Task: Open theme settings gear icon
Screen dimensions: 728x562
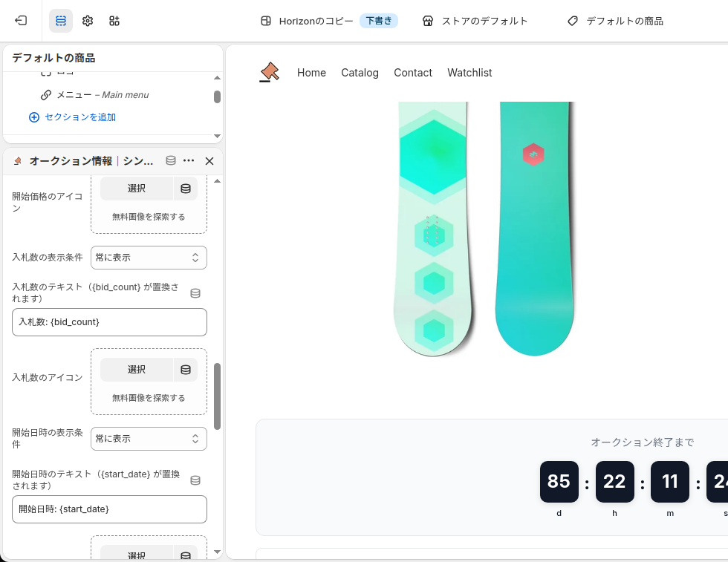Action: [x=88, y=21]
